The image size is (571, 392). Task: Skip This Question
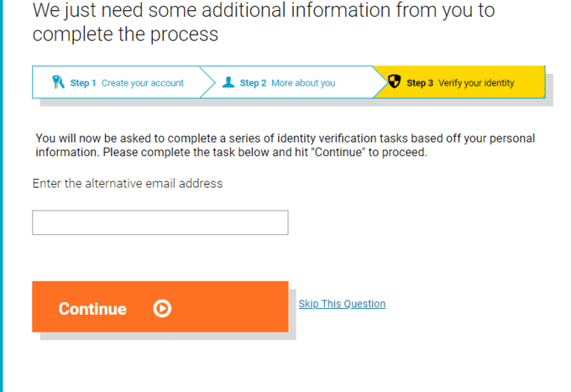342,304
